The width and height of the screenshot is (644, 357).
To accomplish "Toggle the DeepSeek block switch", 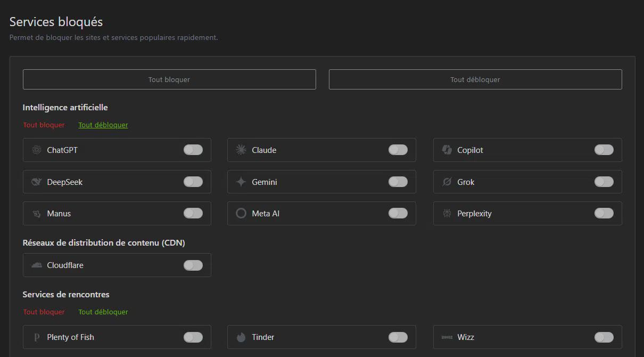I will pyautogui.click(x=193, y=182).
